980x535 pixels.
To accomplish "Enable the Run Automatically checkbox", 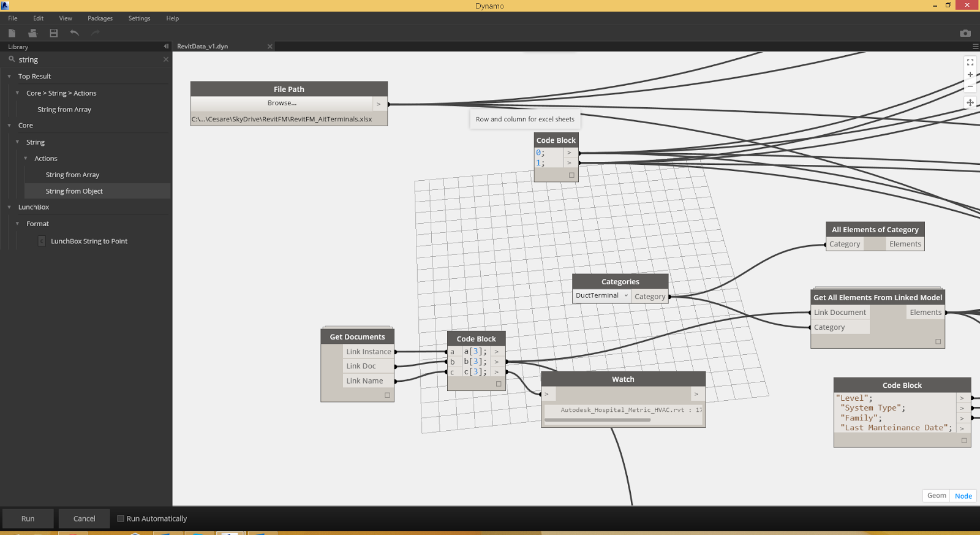I will coord(121,518).
